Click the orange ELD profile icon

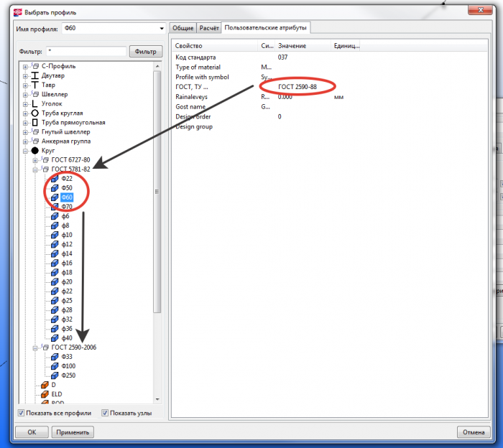click(x=45, y=394)
